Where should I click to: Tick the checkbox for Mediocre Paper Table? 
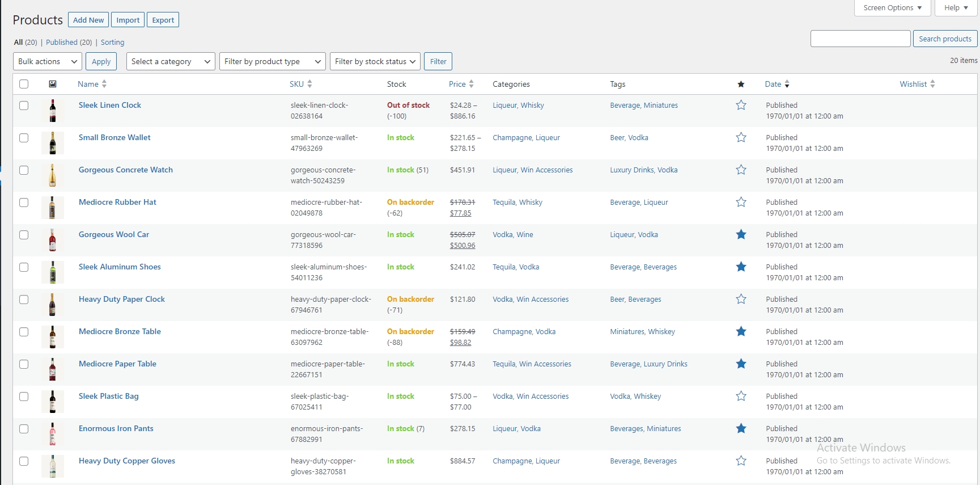24,364
